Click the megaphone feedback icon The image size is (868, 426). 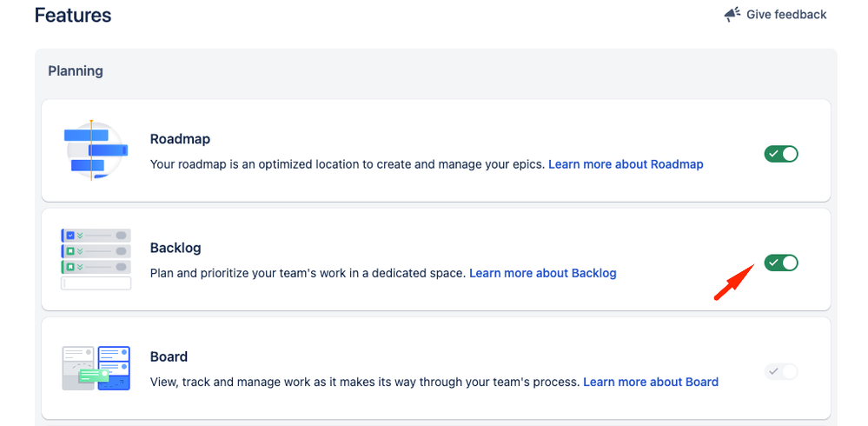pyautogui.click(x=732, y=15)
